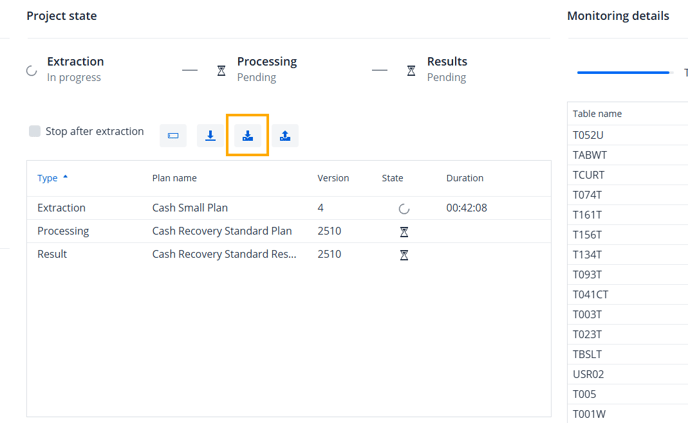The width and height of the screenshot is (688, 423).
Task: Click the Plan name column header
Action: pos(174,178)
